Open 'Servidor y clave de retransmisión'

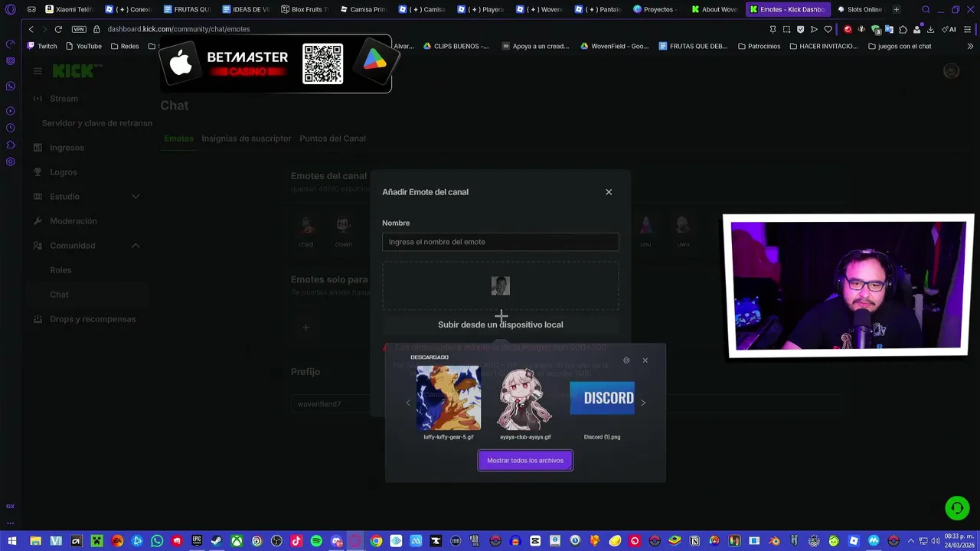coord(96,123)
